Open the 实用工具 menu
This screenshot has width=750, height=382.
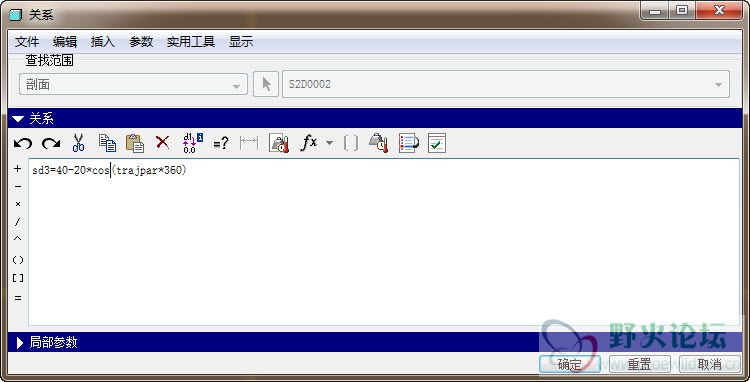click(190, 42)
